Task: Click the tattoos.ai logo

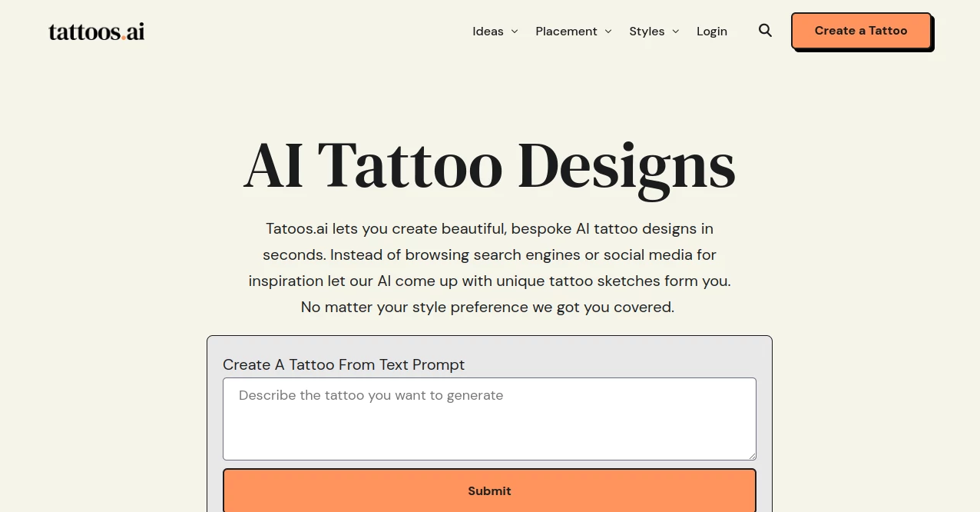Action: pos(96,31)
